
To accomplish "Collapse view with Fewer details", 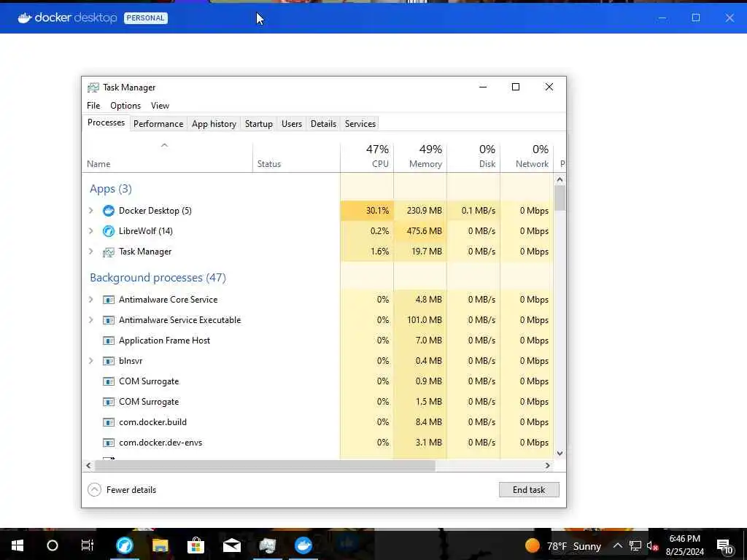I will pyautogui.click(x=122, y=489).
